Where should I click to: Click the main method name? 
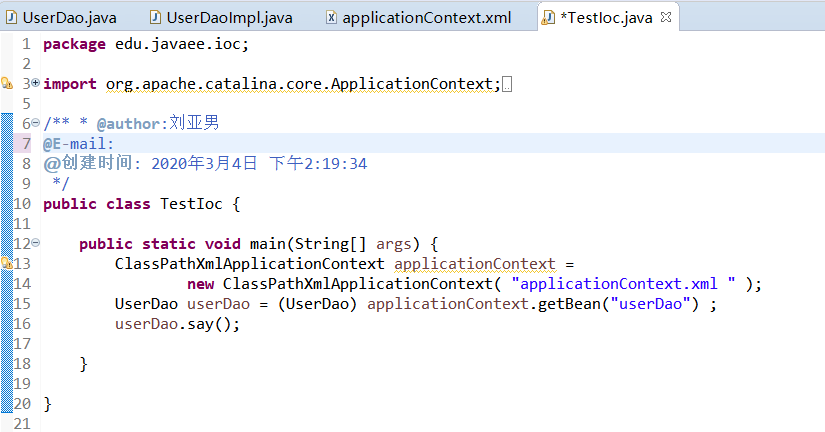pos(267,244)
